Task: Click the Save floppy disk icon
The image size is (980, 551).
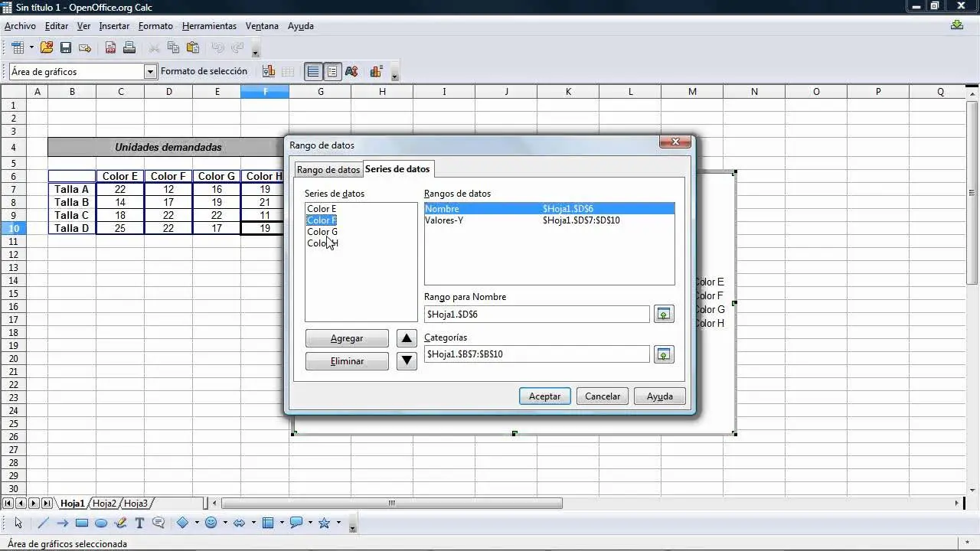Action: [x=66, y=47]
